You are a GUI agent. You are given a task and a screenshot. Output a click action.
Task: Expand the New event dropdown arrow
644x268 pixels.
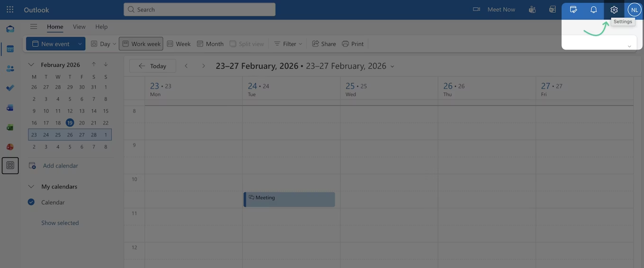[x=80, y=44]
